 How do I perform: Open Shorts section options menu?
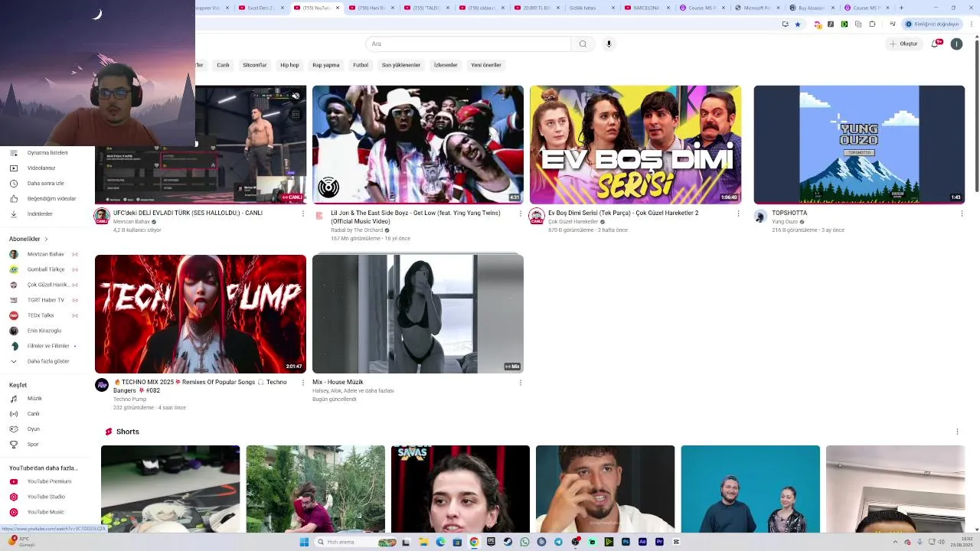point(957,432)
